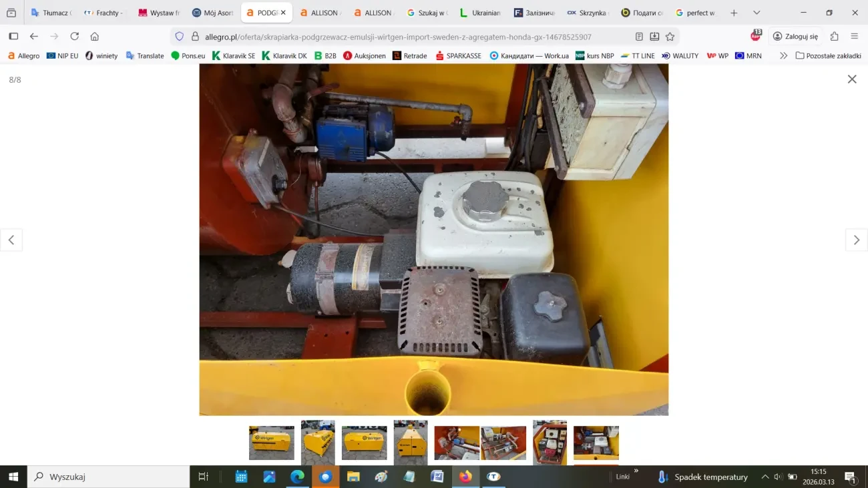868x488 pixels.
Task: Show hidden system tray icons
Action: pos(765,477)
